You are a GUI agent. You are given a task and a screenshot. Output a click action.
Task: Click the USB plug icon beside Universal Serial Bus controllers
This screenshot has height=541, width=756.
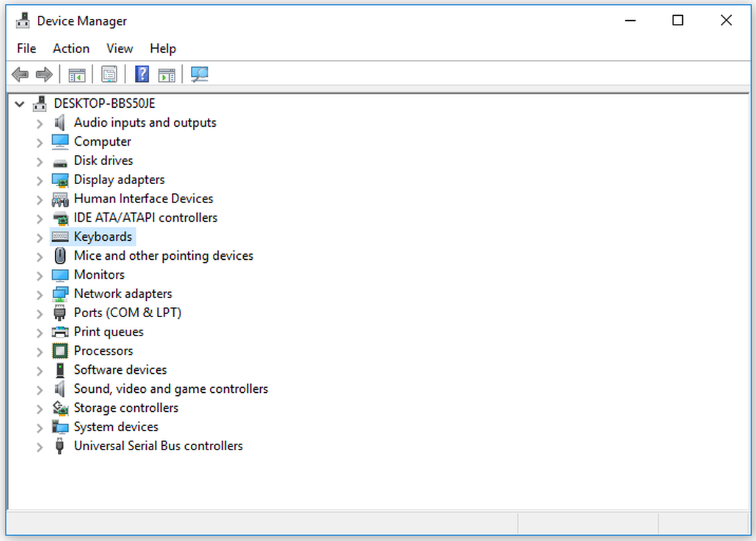tap(60, 446)
